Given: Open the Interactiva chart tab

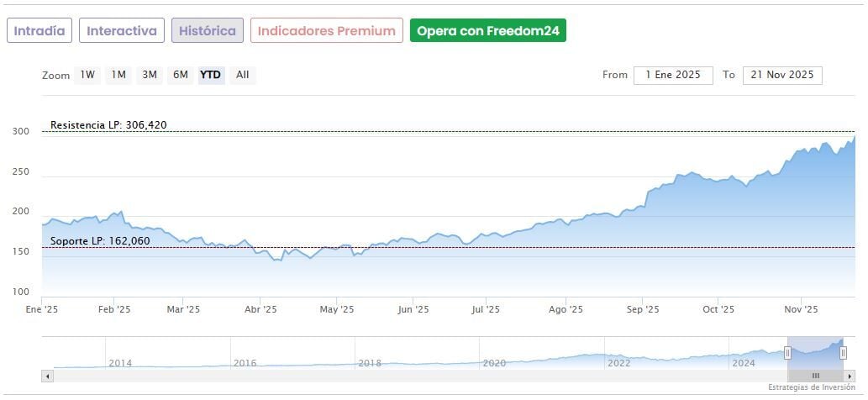Looking at the screenshot, I should (x=122, y=31).
